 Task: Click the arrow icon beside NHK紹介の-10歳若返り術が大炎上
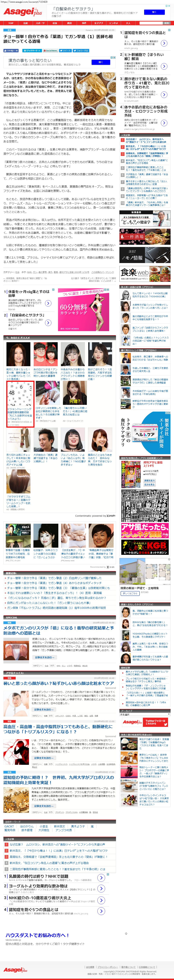[x=101, y=900]
